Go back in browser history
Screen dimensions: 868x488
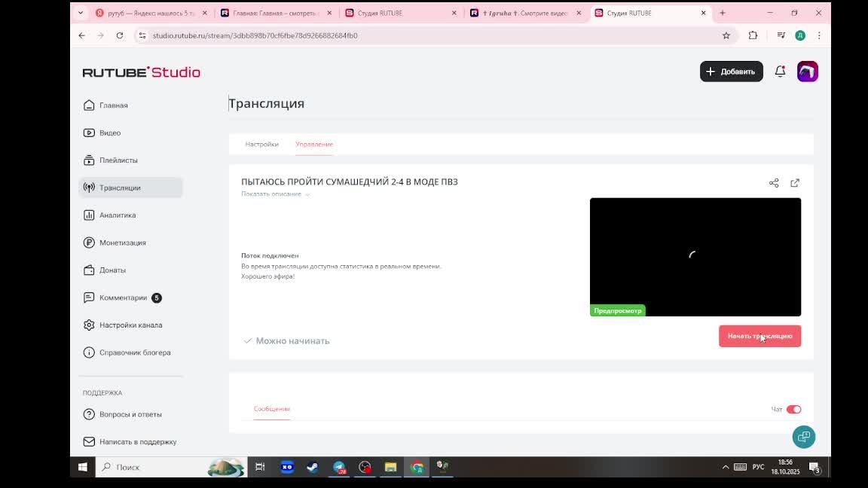(82, 35)
